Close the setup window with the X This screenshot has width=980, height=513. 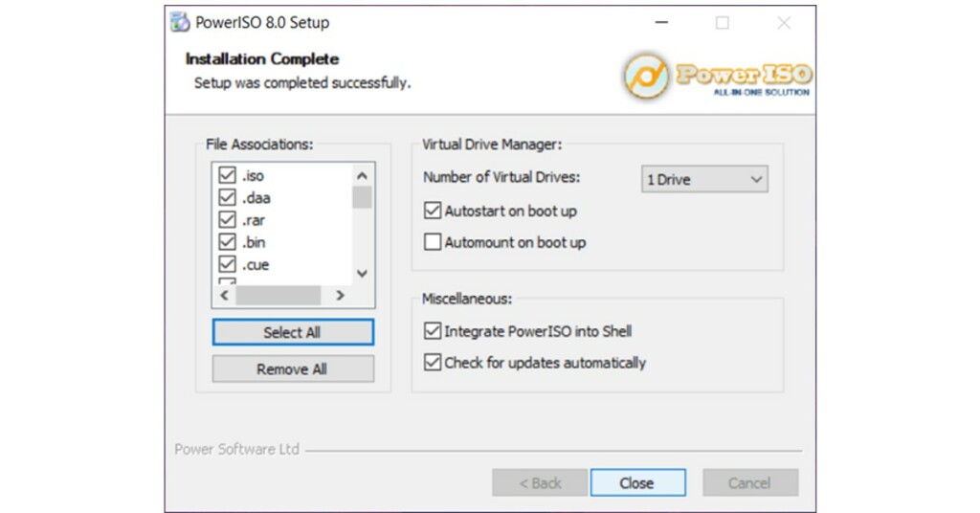783,23
